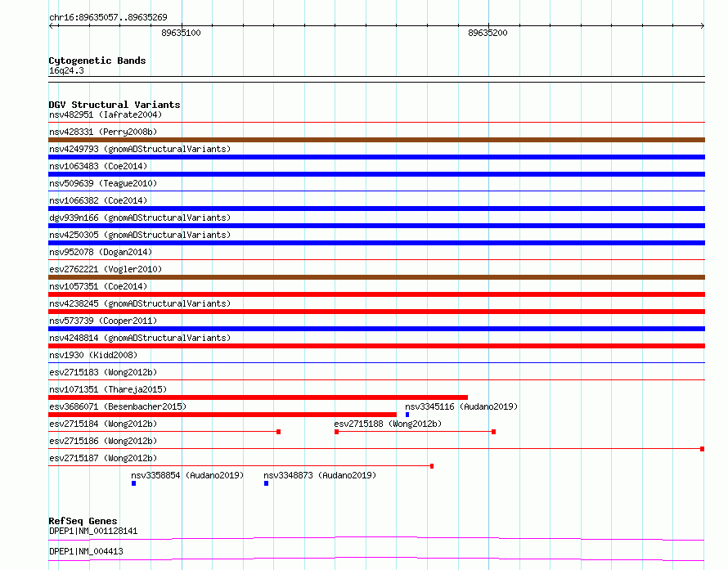Open the nsv1071351 (Thareja2015) label

[x=108, y=389]
